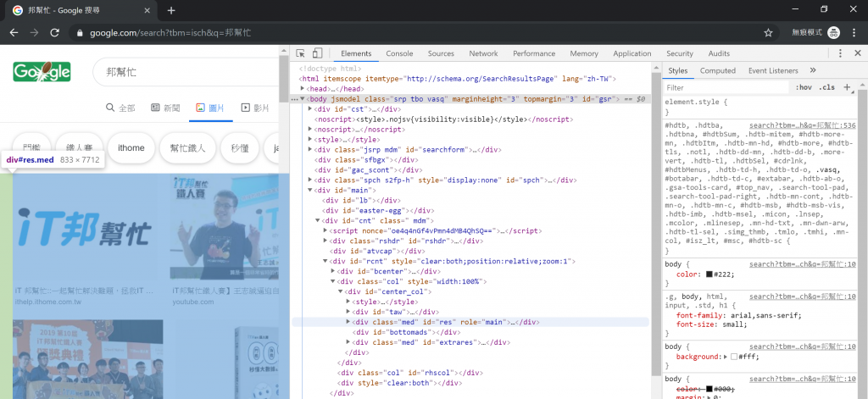
Task: Expand div id="res" role main node
Action: coord(348,322)
